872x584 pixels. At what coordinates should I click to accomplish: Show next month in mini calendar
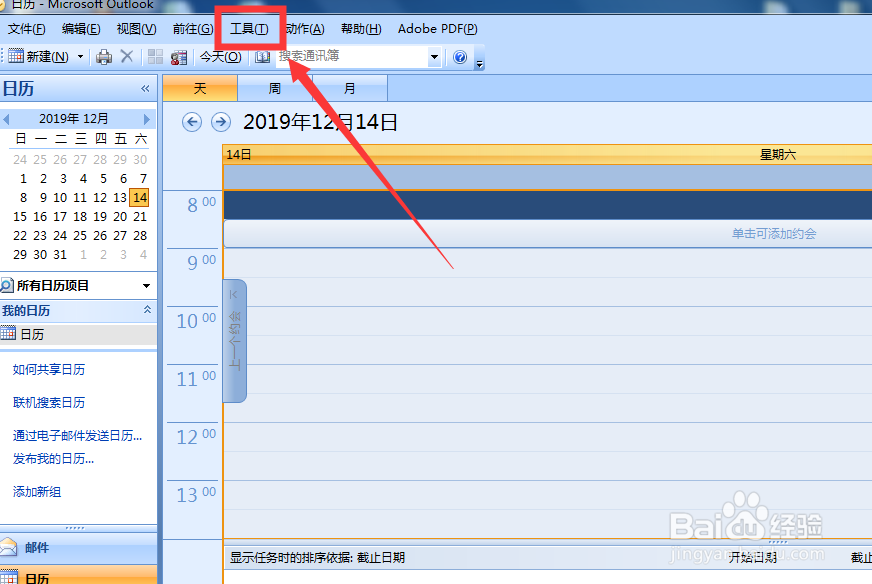[146, 119]
